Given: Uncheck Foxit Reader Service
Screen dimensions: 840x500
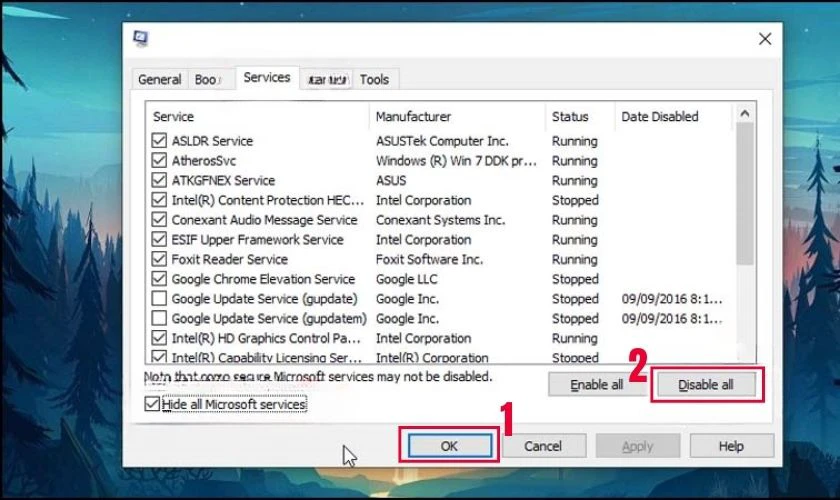Looking at the screenshot, I should tap(159, 259).
